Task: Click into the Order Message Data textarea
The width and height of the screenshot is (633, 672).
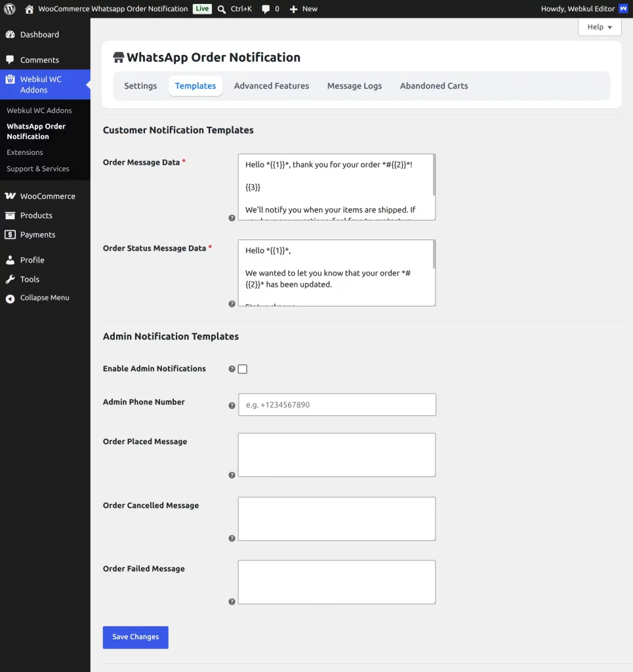Action: [x=335, y=187]
